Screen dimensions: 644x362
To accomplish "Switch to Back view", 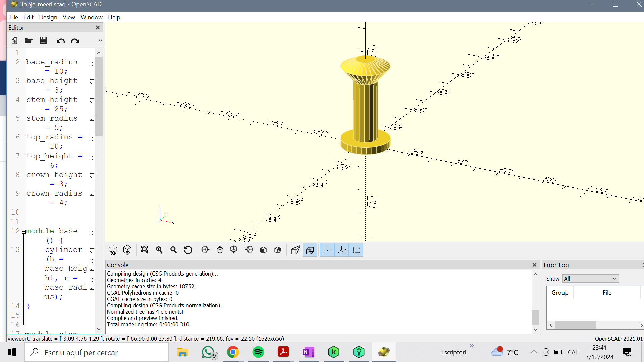I will coord(278,250).
